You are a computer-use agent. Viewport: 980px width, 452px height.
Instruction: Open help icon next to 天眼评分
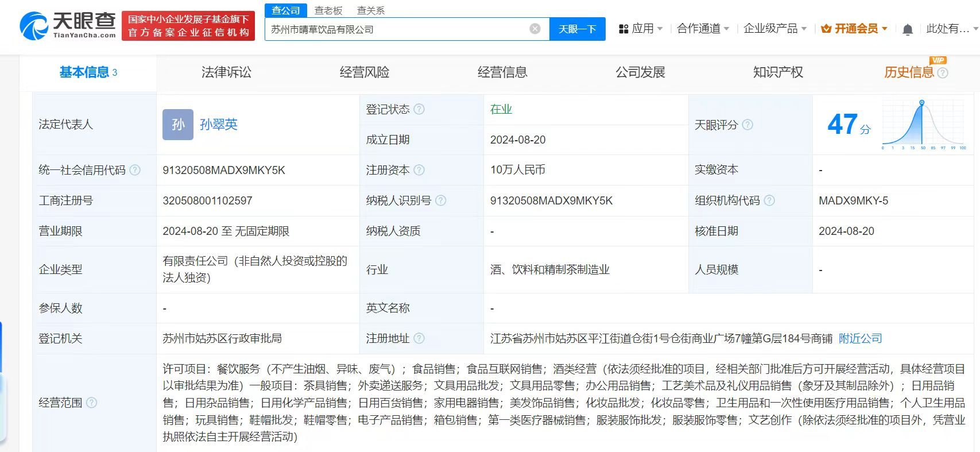click(747, 125)
